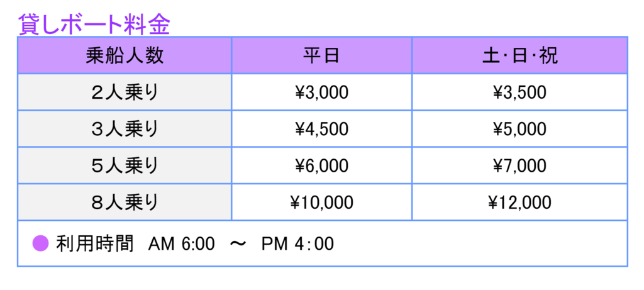Click the 8人乗り row label

coord(125,202)
